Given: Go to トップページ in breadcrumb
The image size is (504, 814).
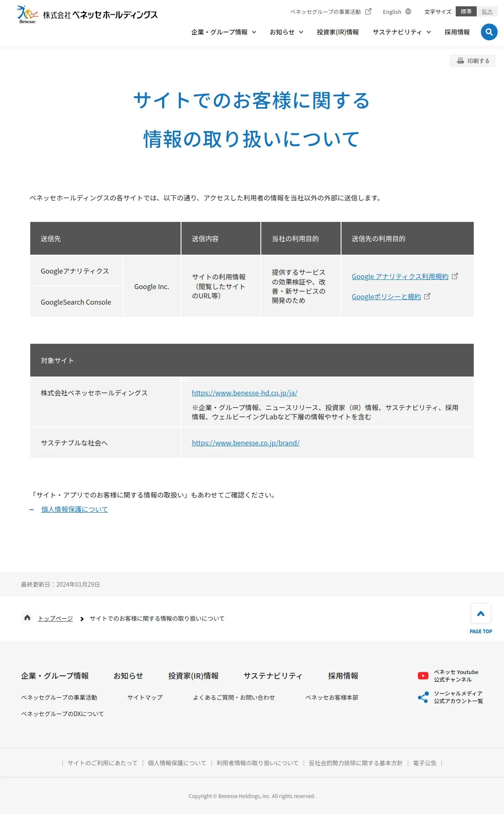Looking at the screenshot, I should (55, 619).
